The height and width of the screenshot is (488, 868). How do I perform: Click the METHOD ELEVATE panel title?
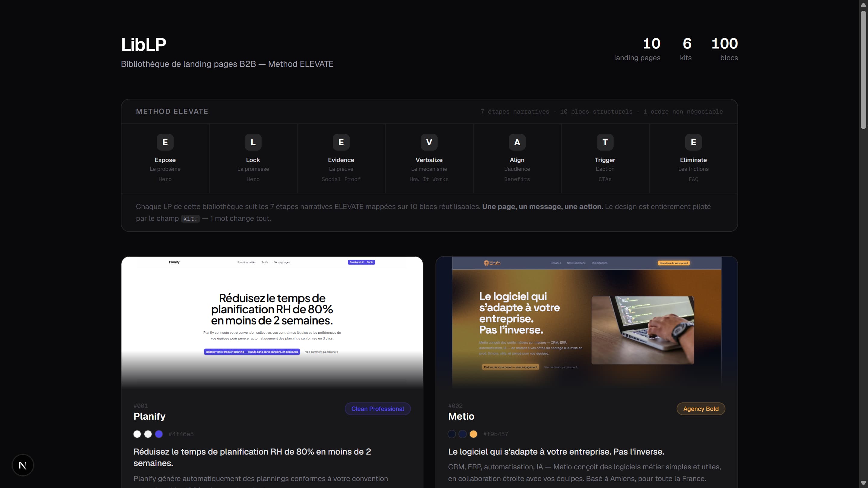point(172,111)
